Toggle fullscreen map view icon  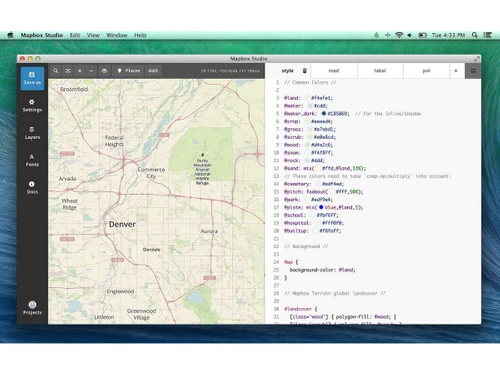(68, 71)
